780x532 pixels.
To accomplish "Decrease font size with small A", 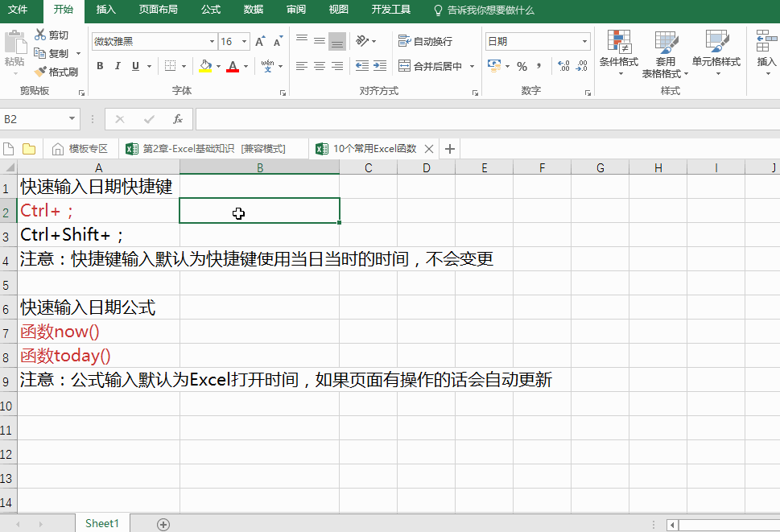I will (x=278, y=41).
